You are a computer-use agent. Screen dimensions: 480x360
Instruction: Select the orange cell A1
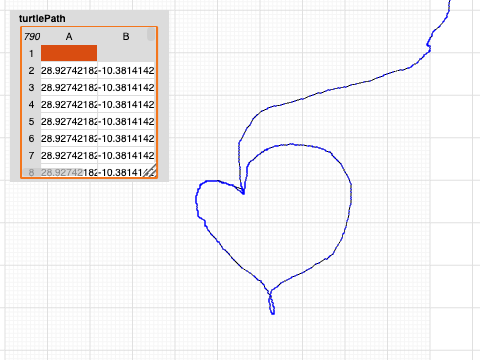tap(69, 53)
